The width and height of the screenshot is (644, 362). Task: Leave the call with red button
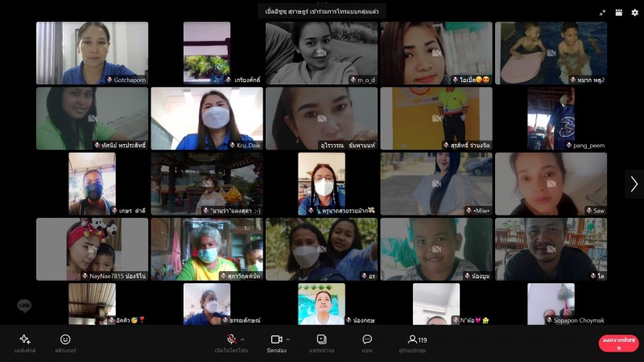coord(618,343)
